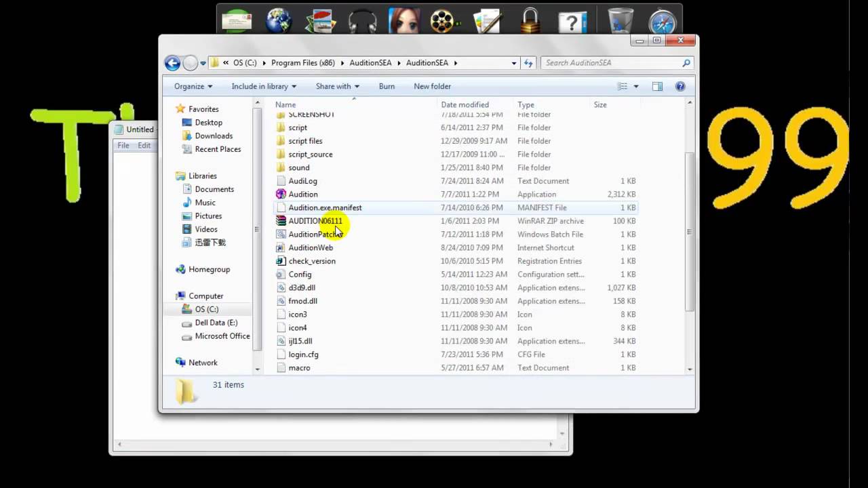Select Documents library
868x488 pixels.
point(214,189)
